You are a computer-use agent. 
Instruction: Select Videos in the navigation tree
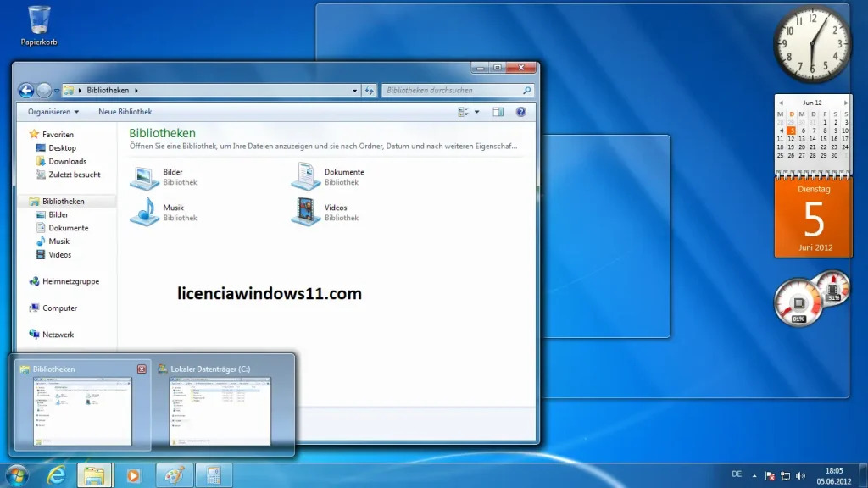click(60, 254)
